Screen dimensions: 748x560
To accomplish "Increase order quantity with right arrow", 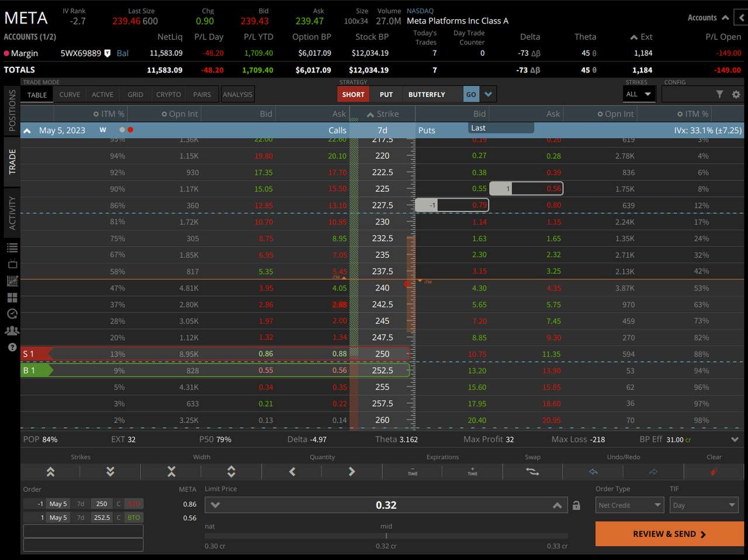I will click(352, 472).
